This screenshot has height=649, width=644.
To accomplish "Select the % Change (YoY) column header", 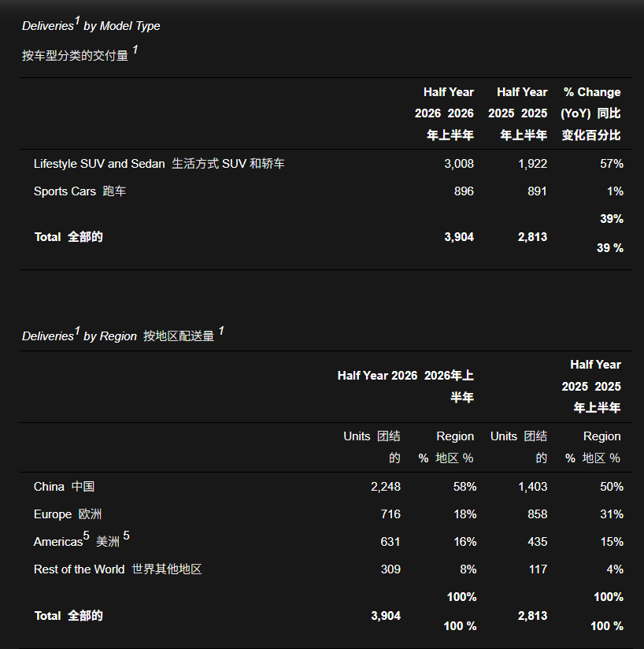I will (x=590, y=113).
